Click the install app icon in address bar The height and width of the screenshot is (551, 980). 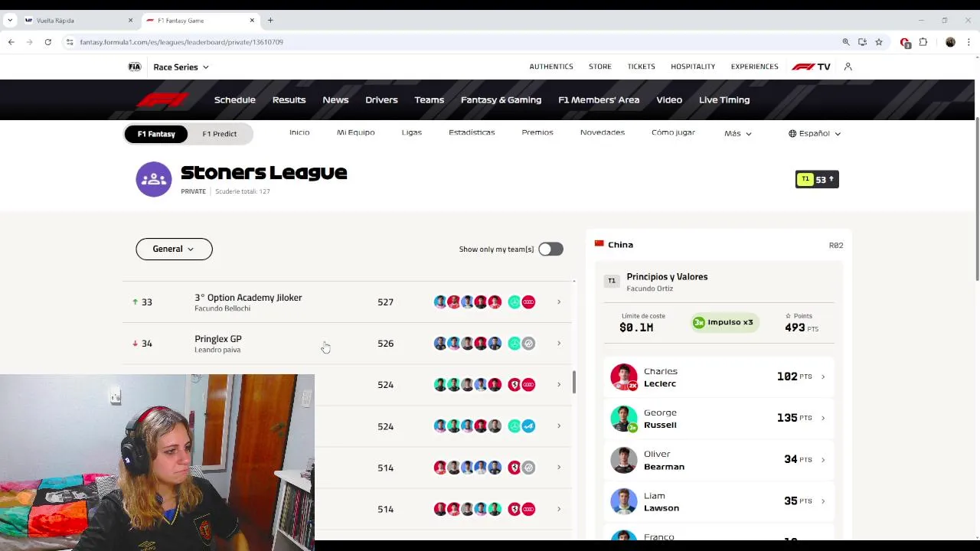[862, 42]
